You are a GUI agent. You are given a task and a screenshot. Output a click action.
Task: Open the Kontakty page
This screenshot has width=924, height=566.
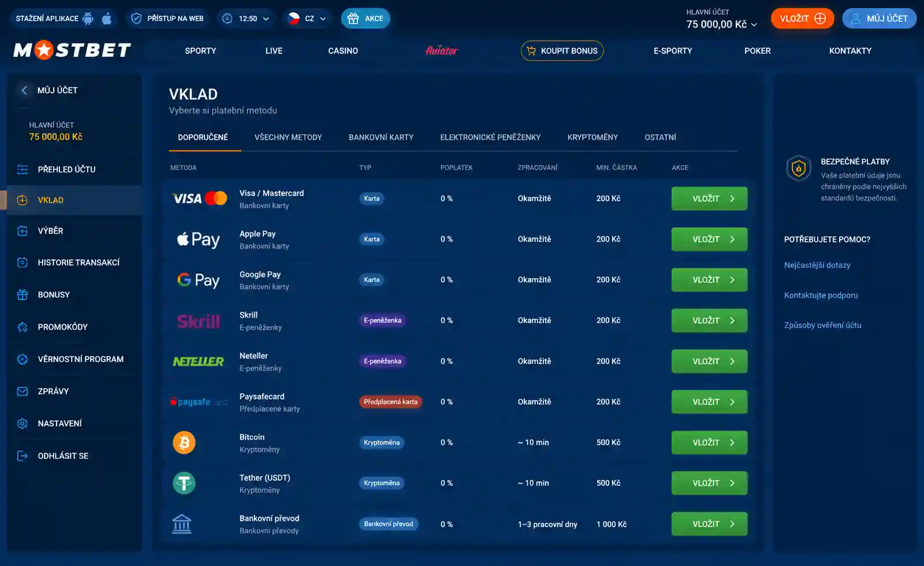pos(850,51)
